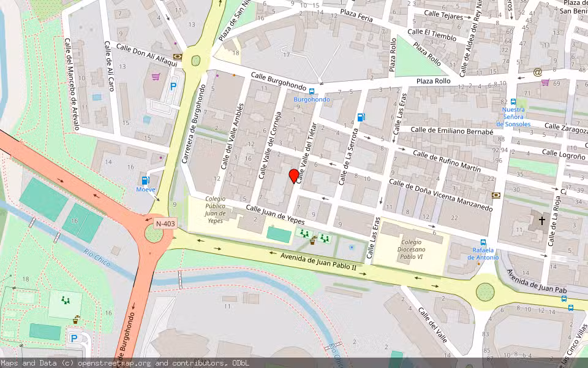Select the Colegio Público Juan de Yepes label
588x368 pixels.
tap(216, 210)
